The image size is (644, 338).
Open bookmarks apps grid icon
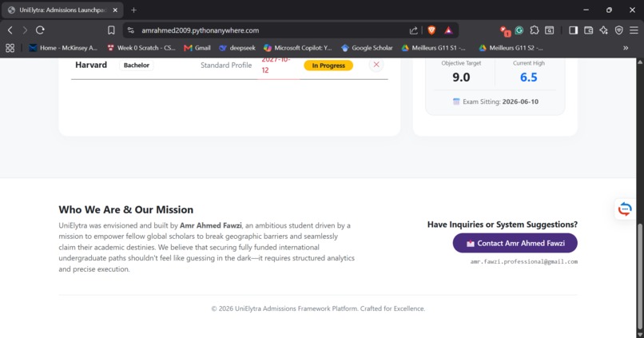(10, 48)
